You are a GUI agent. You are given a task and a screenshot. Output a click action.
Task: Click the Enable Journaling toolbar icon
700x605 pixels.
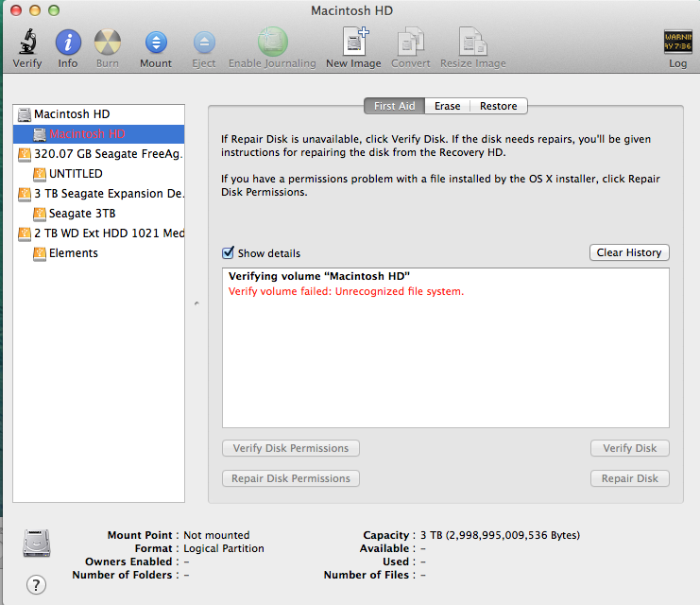pos(272,42)
